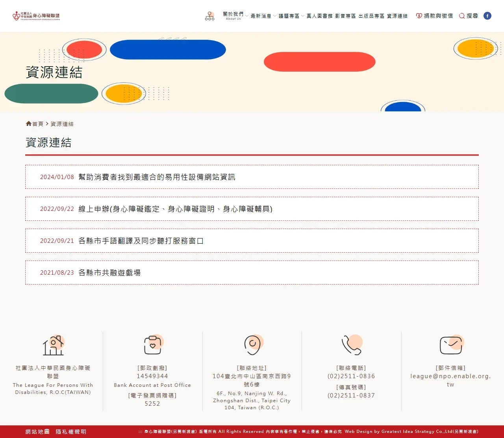Click the house icon above the organization name
Screen dimensions: 504x438
53,345
